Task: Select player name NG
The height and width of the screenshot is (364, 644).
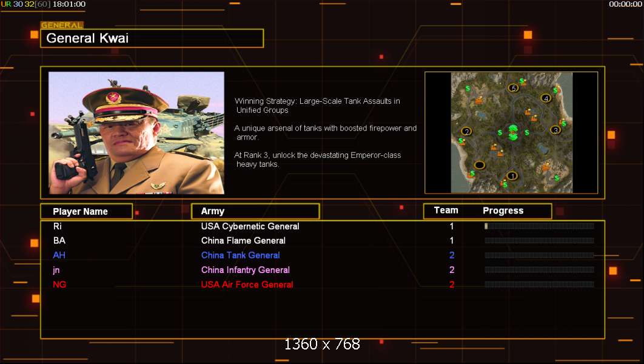Action: (x=59, y=285)
